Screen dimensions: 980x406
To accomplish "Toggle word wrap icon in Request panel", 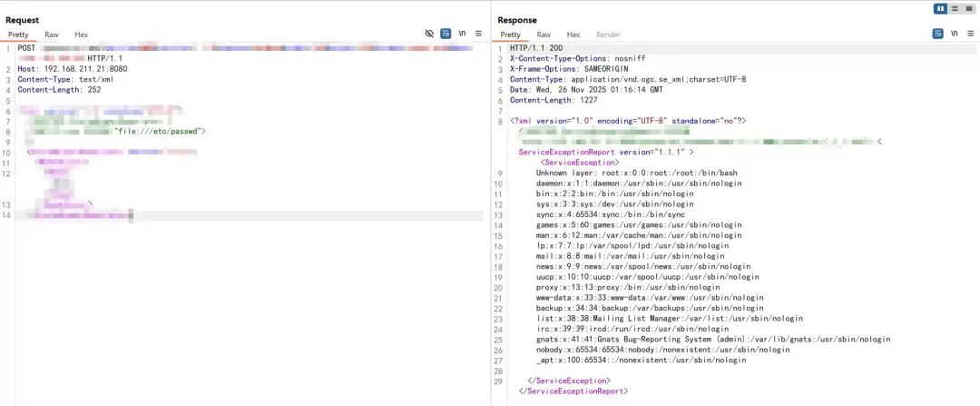I will point(446,34).
